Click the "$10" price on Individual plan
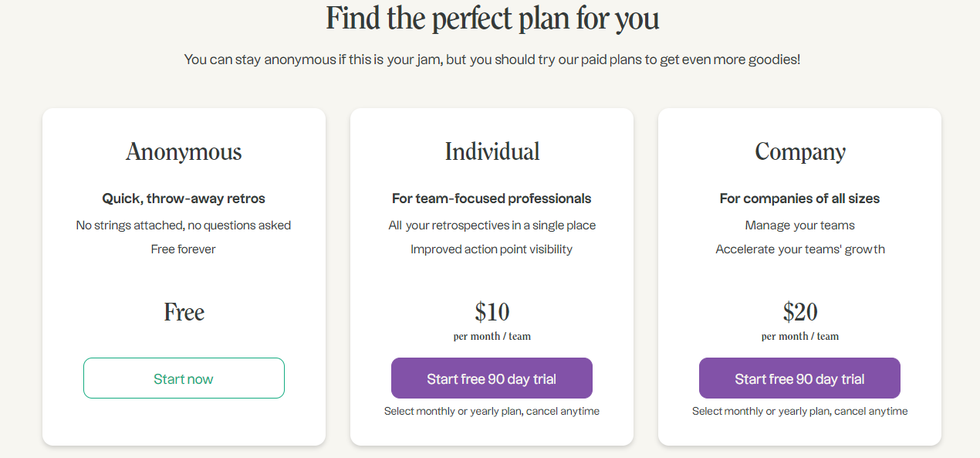Screen dimensions: 980x458 click(x=492, y=312)
